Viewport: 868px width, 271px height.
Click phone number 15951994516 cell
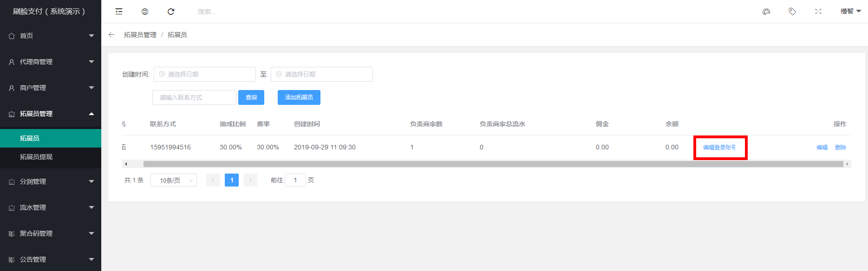(170, 148)
